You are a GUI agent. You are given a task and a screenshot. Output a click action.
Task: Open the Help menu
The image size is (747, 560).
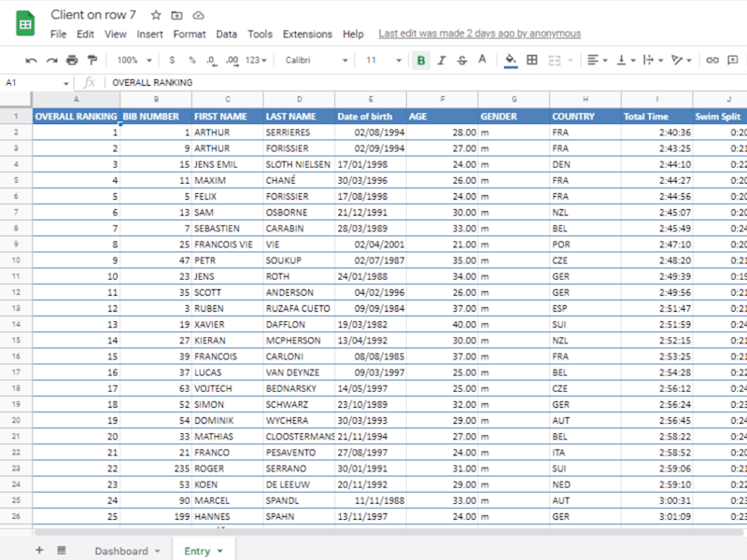tap(353, 34)
